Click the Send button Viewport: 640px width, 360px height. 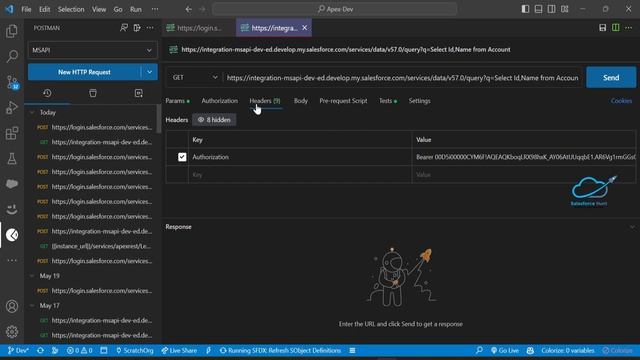tap(611, 78)
